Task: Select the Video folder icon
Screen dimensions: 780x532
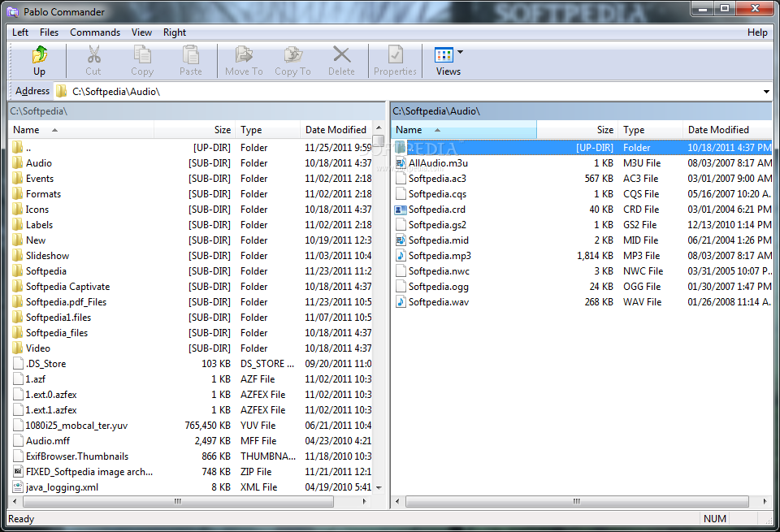Action: tap(17, 348)
